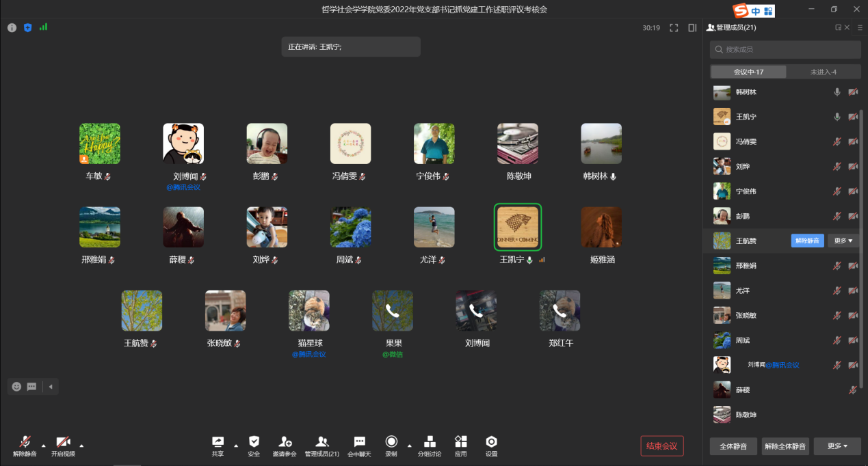
Task: Expand 更多 menu at member panel bottom
Action: pos(837,446)
